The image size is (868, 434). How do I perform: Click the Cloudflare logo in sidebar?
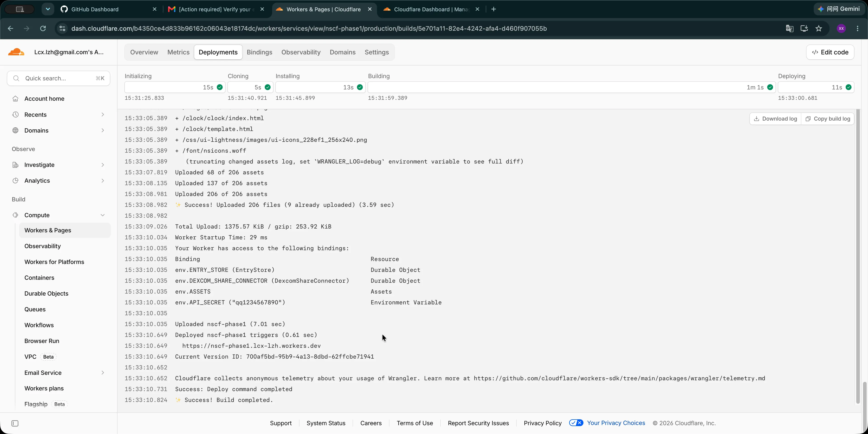pos(16,52)
